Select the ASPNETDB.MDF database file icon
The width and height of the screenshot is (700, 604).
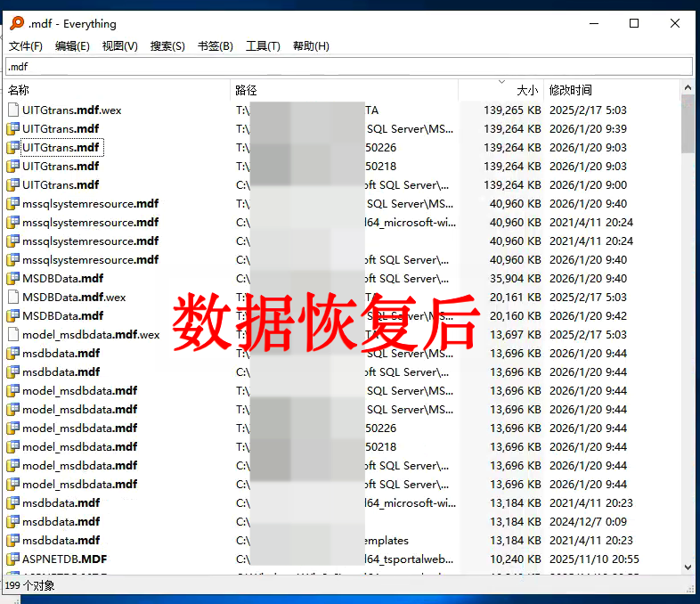tap(13, 559)
